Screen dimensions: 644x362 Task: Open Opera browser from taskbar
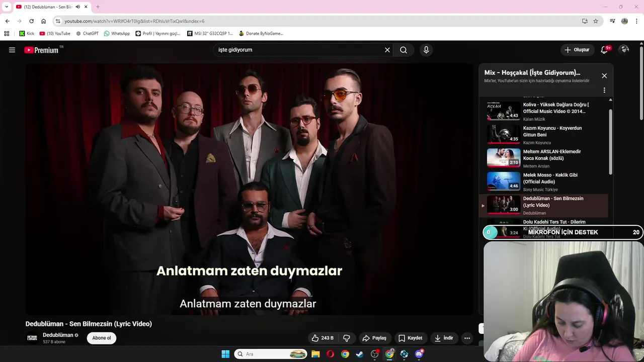point(330,354)
